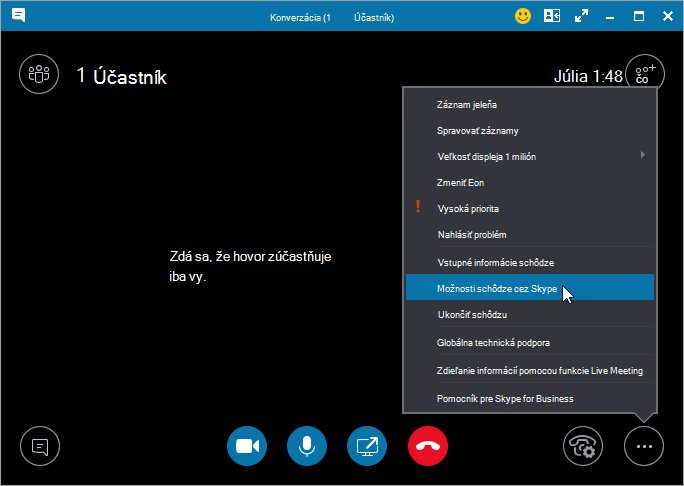Open Globálna technická podpora
684x486 pixels.
pyautogui.click(x=530, y=343)
